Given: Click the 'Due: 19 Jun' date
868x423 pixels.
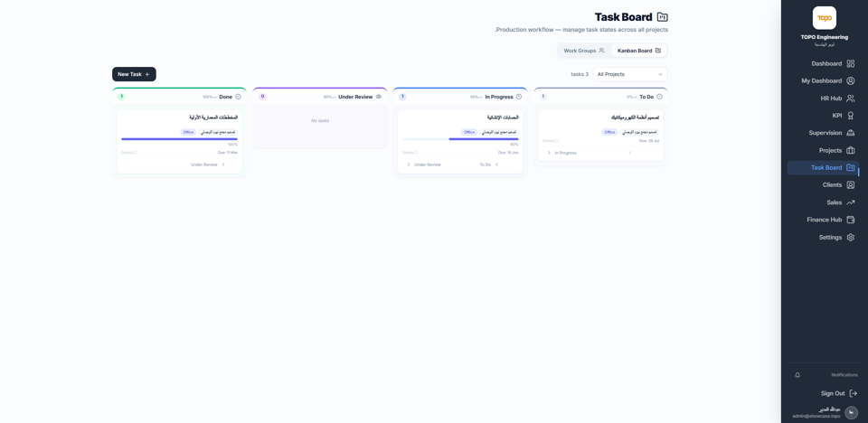Looking at the screenshot, I should click(x=508, y=152).
